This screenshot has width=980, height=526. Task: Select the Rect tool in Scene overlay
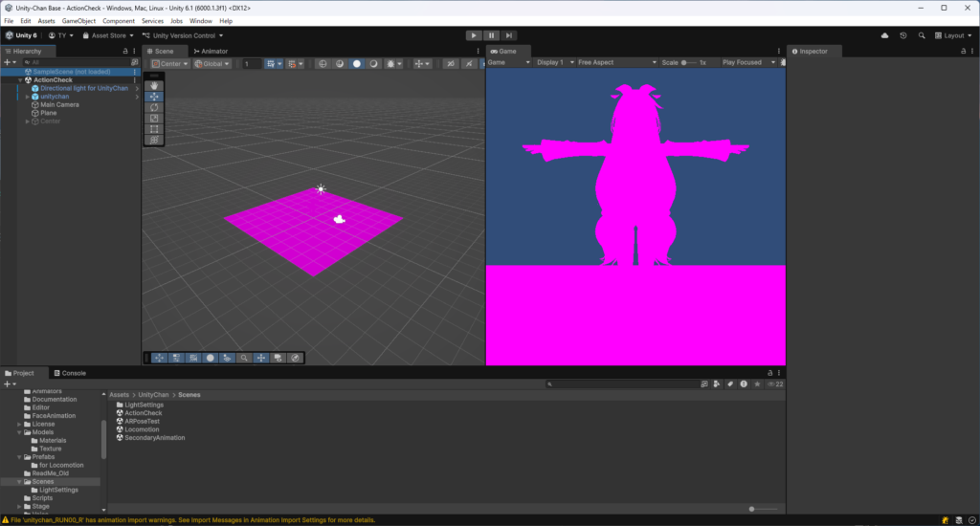(x=154, y=129)
